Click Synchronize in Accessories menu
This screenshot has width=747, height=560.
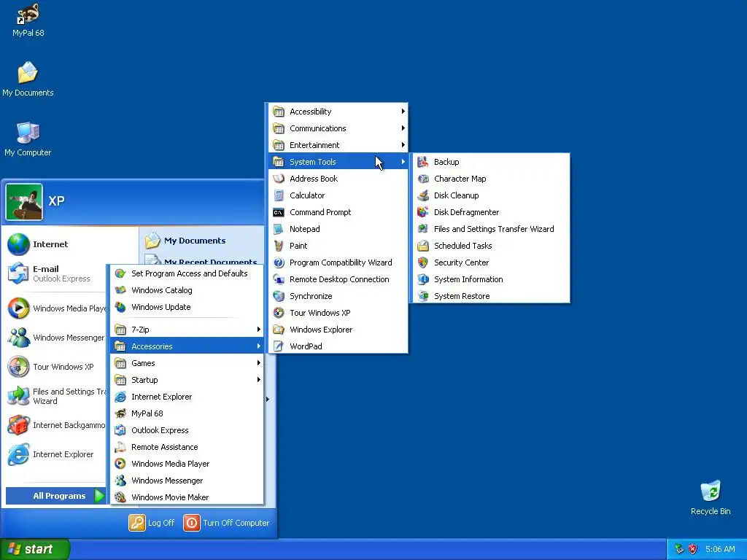click(x=338, y=296)
